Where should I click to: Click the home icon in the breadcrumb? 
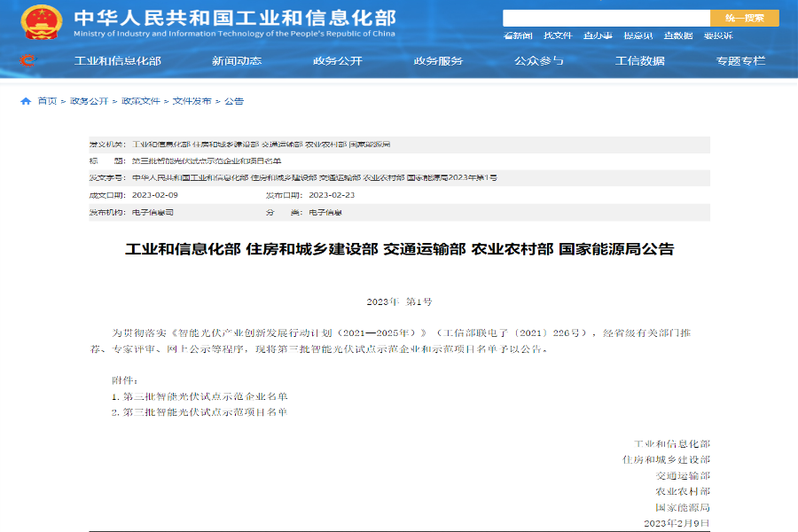click(x=26, y=101)
